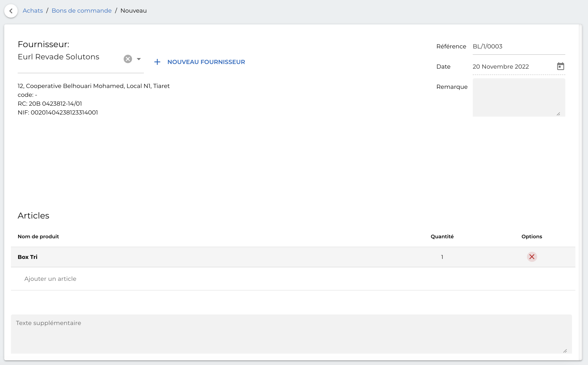Focus the Ajouter un article field
Image resolution: width=588 pixels, height=365 pixels.
click(50, 278)
